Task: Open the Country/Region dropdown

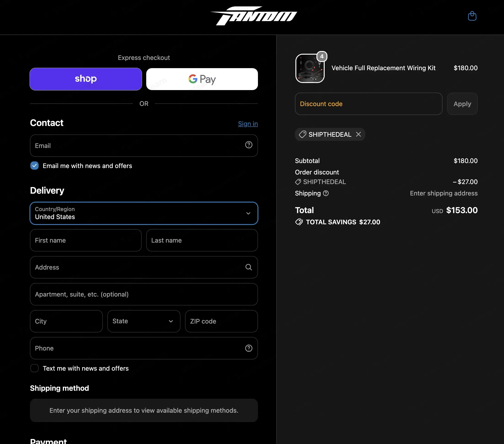Action: (x=144, y=213)
